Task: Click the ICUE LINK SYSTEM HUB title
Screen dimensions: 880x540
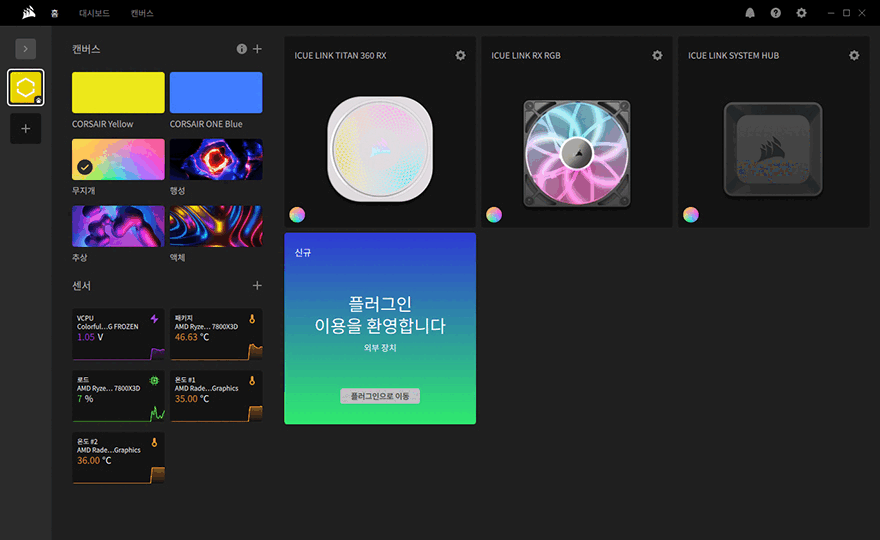Action: pos(734,56)
